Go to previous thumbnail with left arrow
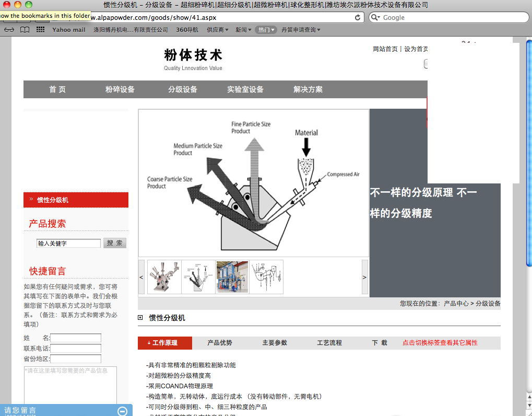The height and width of the screenshot is (416, 532). (141, 277)
